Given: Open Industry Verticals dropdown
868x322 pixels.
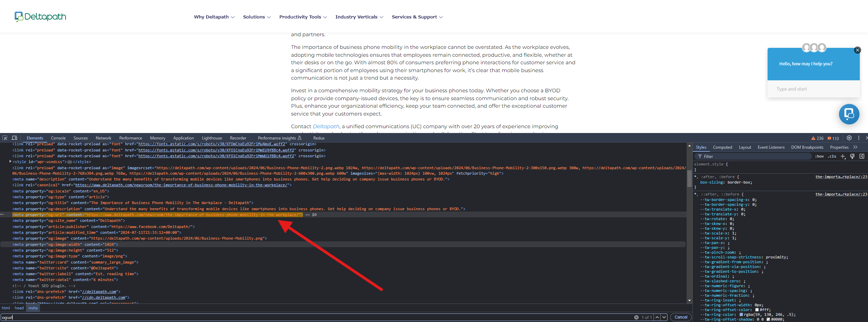Looking at the screenshot, I should pos(359,17).
